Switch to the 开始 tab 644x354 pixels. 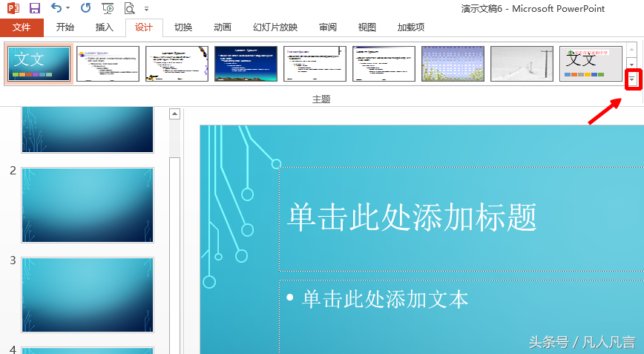[65, 27]
